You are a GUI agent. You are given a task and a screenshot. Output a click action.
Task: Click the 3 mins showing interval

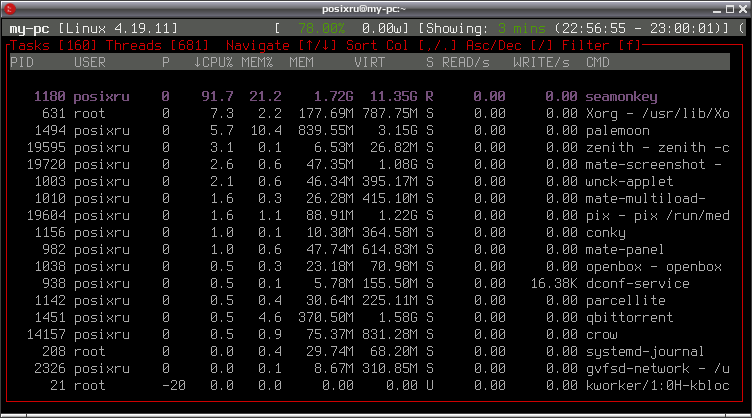[521, 29]
